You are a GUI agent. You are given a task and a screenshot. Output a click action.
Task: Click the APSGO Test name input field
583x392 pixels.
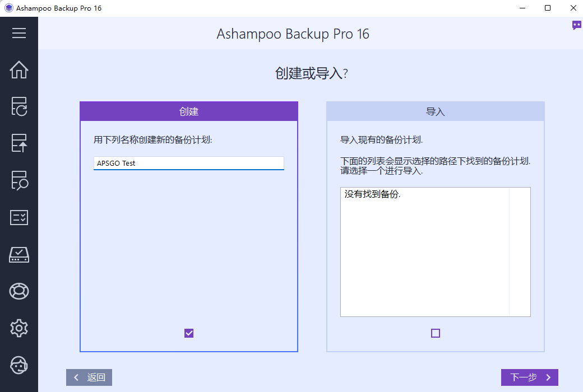(x=189, y=163)
